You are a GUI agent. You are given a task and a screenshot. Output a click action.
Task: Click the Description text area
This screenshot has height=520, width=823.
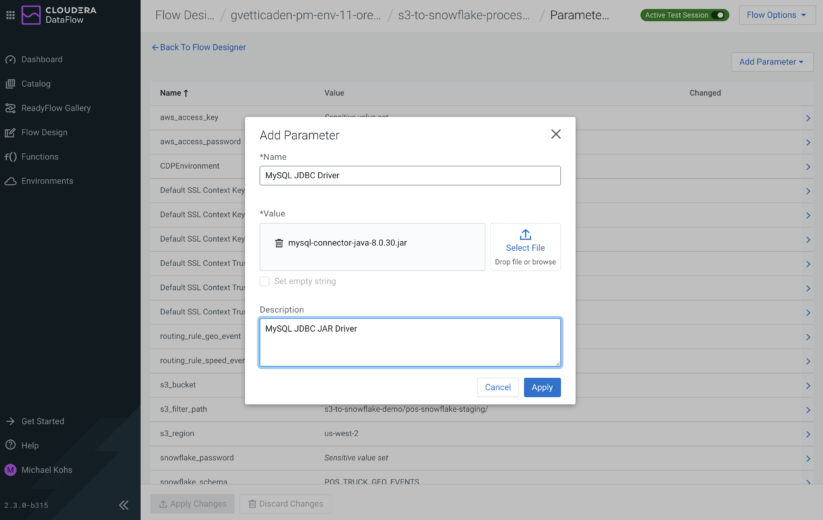(x=410, y=342)
